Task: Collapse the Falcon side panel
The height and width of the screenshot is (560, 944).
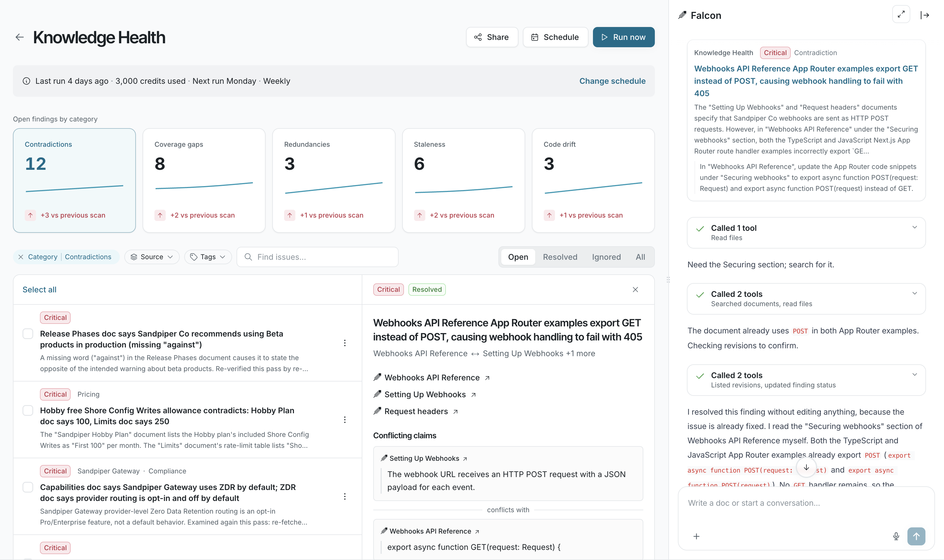Action: 925,15
